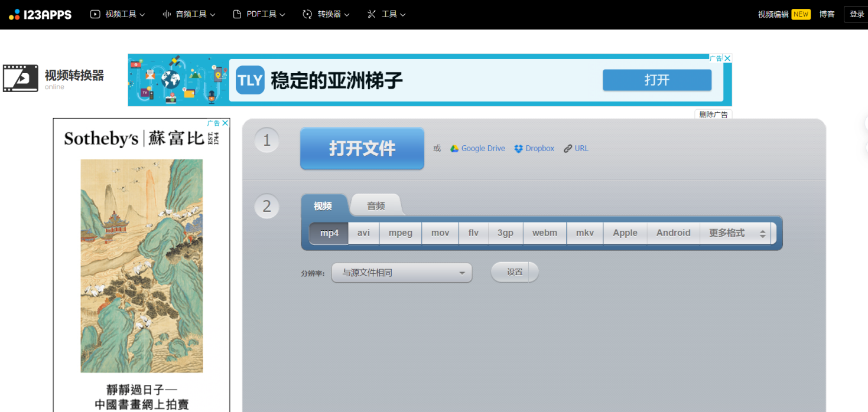Switch to the 视频 tab

point(323,205)
